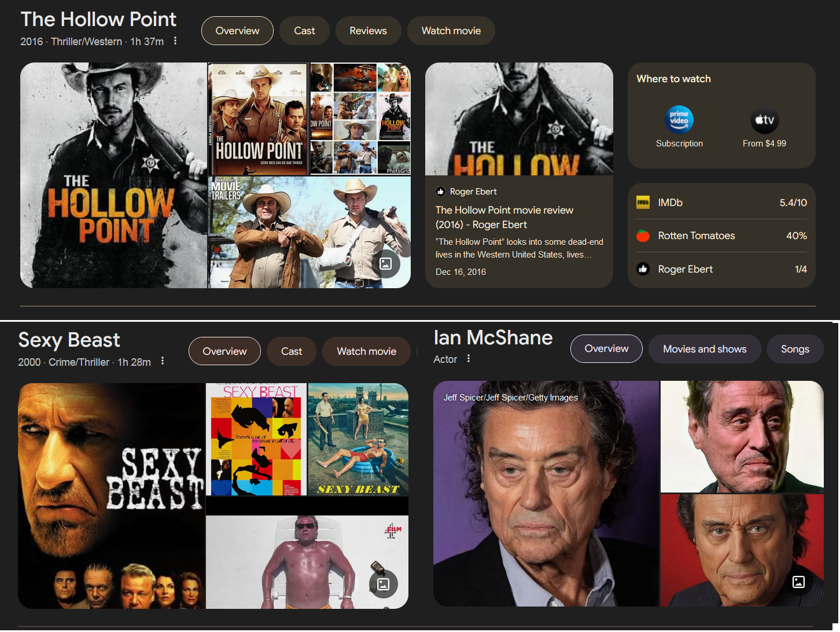Screen dimensions: 840x632
Task: Click the 2000 Crime/Thriller 1h 28m details
Action: click(x=84, y=362)
